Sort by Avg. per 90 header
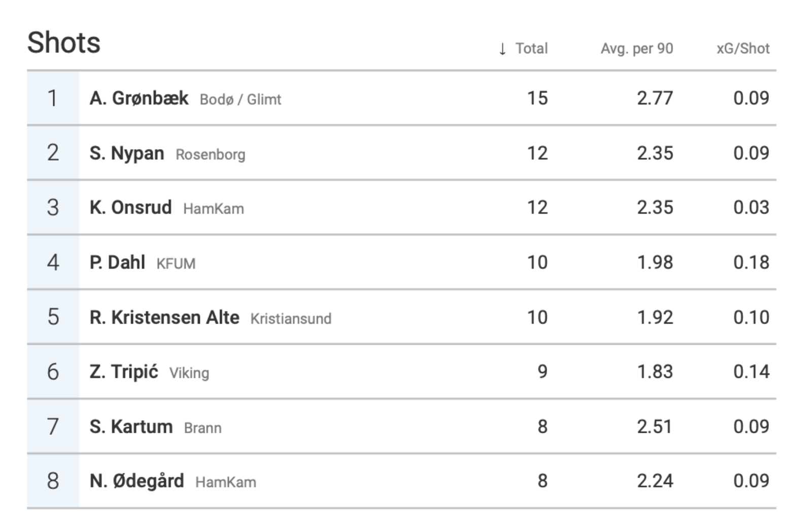Image resolution: width=812 pixels, height=525 pixels. (x=637, y=49)
